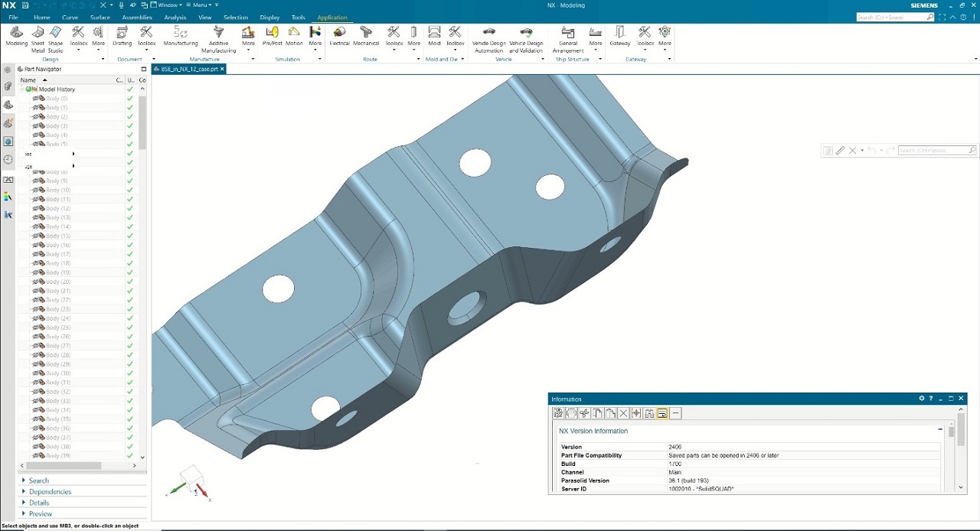
Task: Expand the Dependencies section
Action: [x=50, y=492]
